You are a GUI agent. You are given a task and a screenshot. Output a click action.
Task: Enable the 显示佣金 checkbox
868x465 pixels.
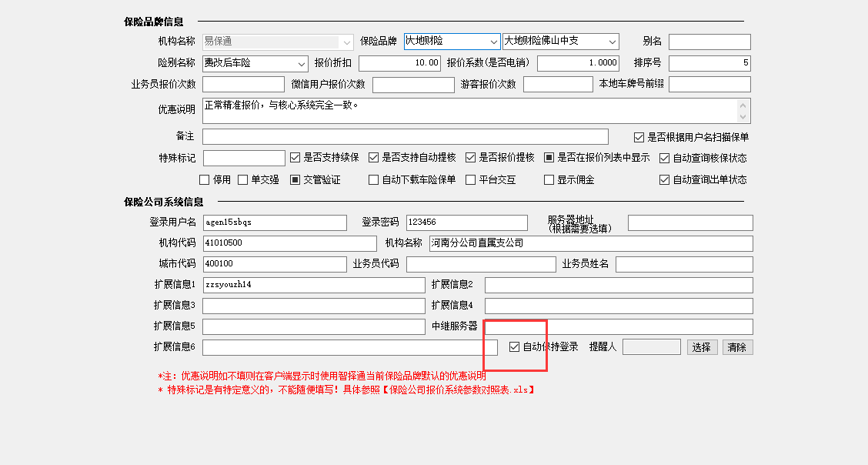click(x=549, y=180)
